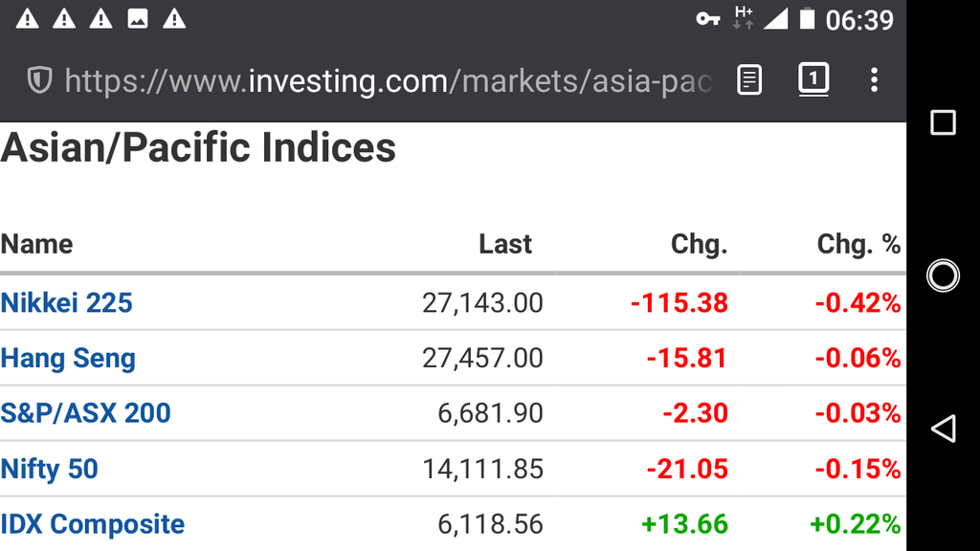Tap the tracking protection shield icon
Image resolution: width=980 pixels, height=551 pixels.
tap(39, 80)
